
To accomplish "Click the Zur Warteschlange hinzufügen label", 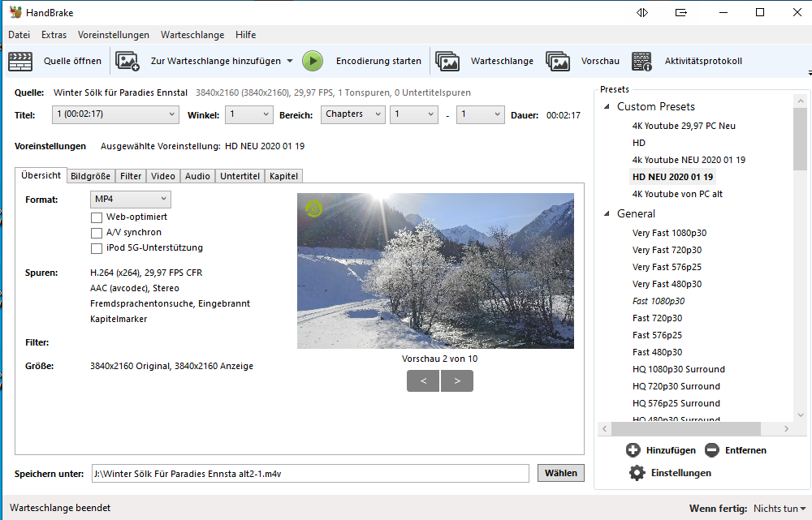I will (x=215, y=61).
